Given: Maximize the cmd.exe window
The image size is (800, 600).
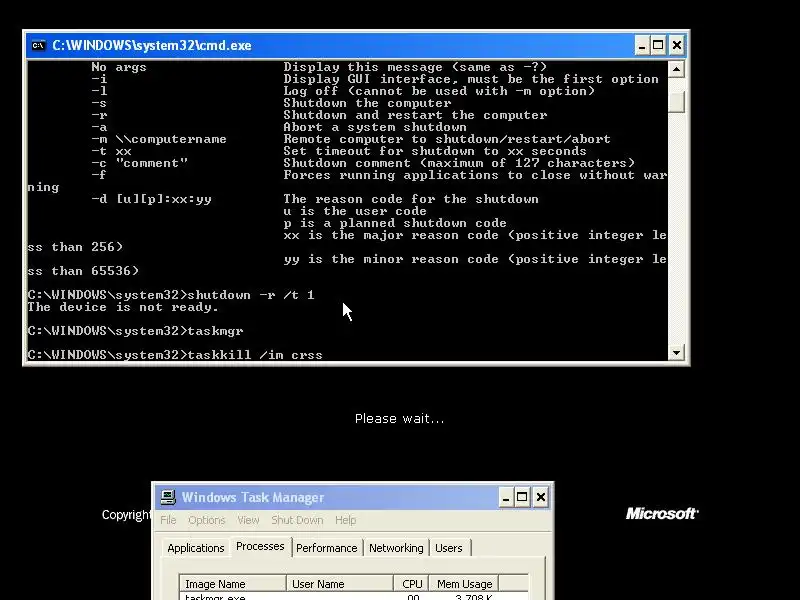Looking at the screenshot, I should [659, 45].
